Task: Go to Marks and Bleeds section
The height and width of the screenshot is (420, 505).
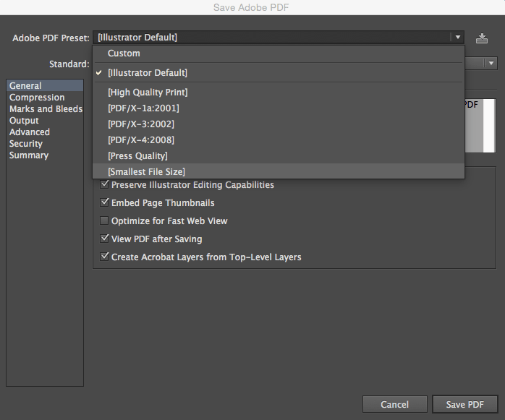Action: [x=45, y=108]
